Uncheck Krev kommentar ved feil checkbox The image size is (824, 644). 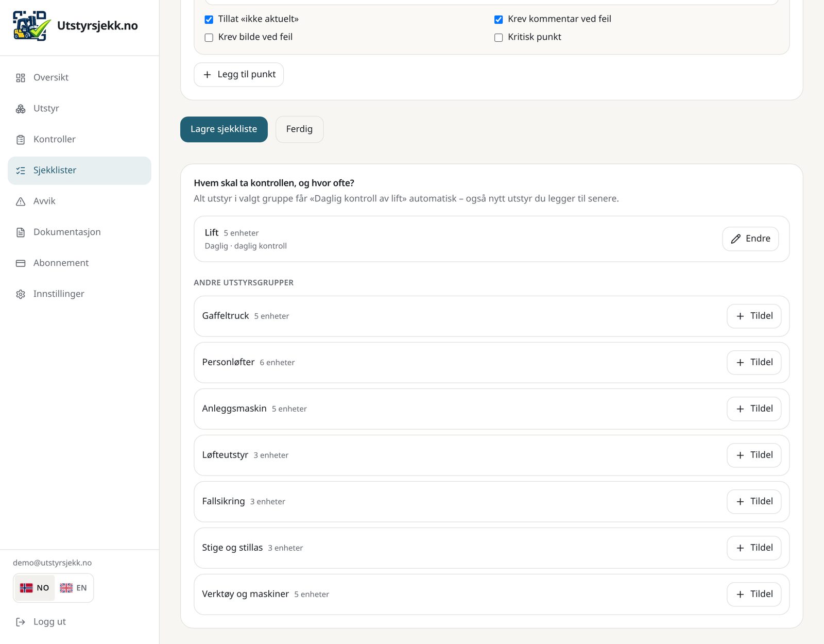pos(499,20)
